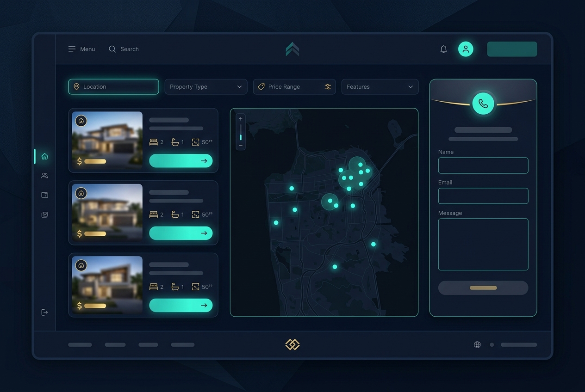Click bed icon on second listing

(x=153, y=214)
